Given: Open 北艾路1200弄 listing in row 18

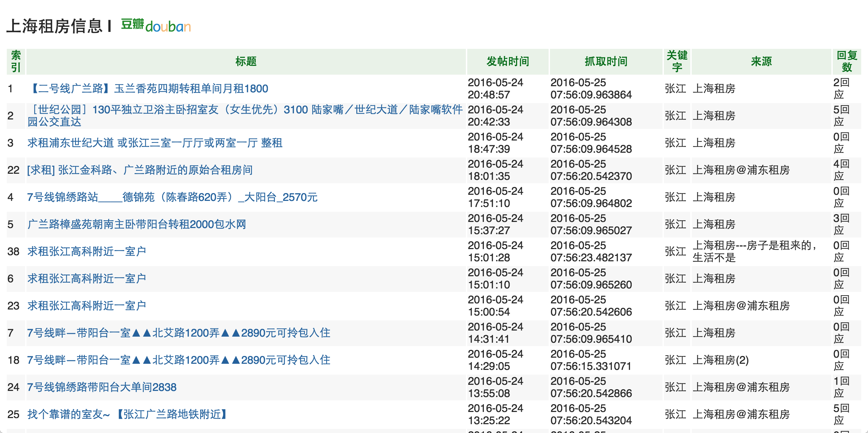Looking at the screenshot, I should click(x=178, y=360).
